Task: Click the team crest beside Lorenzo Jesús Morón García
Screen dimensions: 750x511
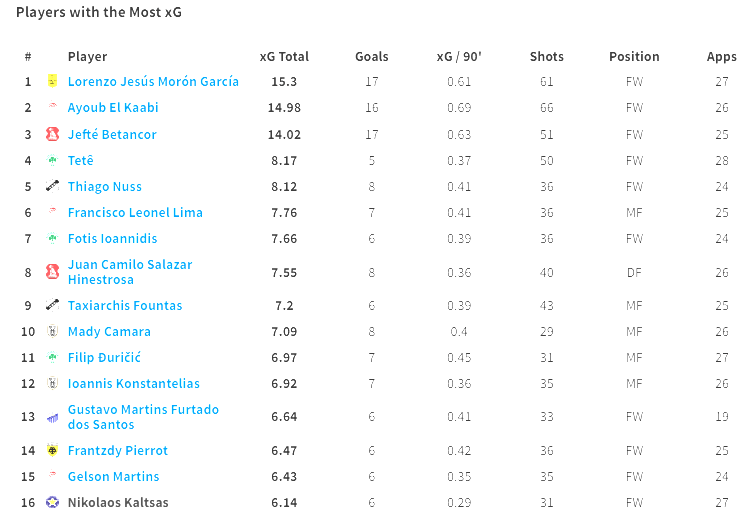Action: click(x=52, y=81)
